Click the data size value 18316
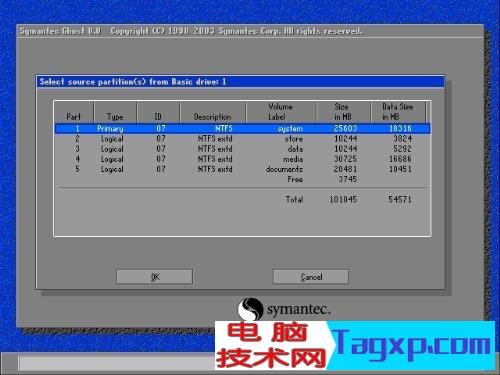The width and height of the screenshot is (500, 375). 400,128
